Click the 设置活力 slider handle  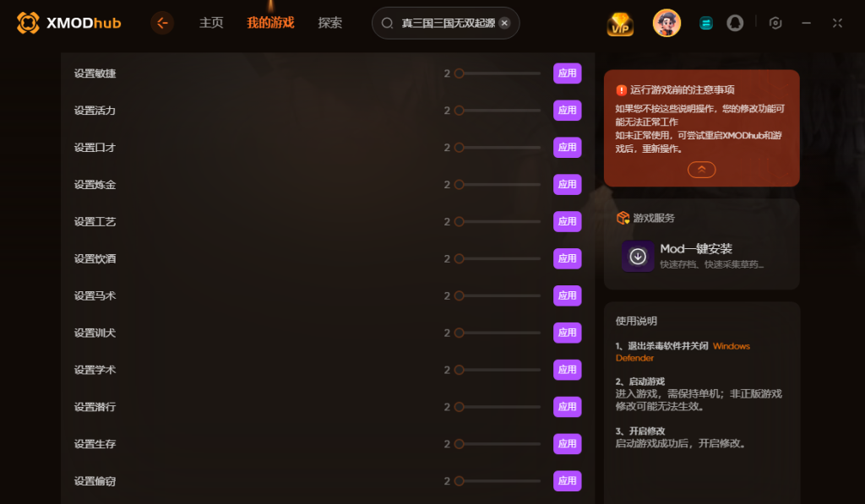(x=459, y=111)
